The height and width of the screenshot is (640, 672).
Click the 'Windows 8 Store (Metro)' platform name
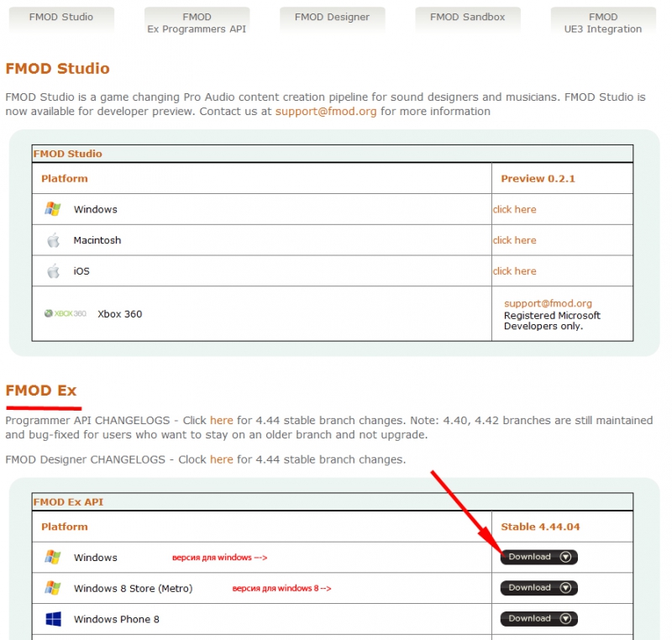(x=134, y=589)
